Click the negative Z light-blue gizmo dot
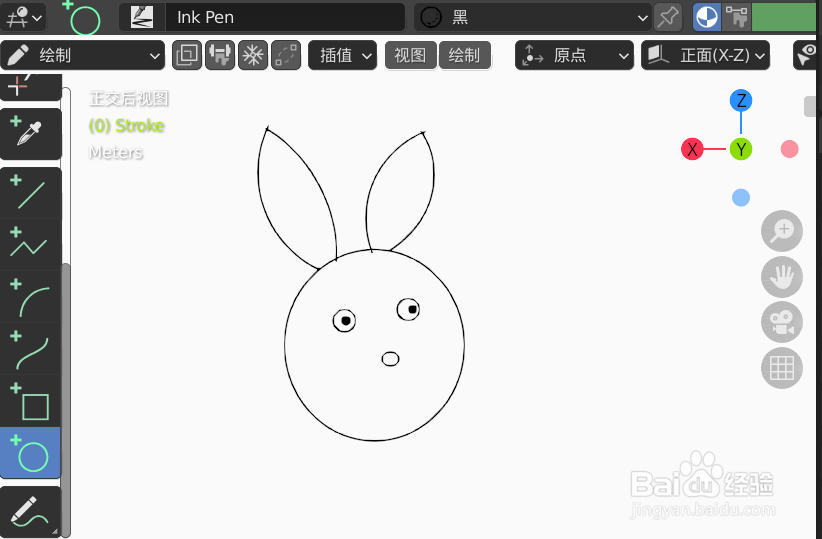The height and width of the screenshot is (539, 822). pyautogui.click(x=741, y=198)
